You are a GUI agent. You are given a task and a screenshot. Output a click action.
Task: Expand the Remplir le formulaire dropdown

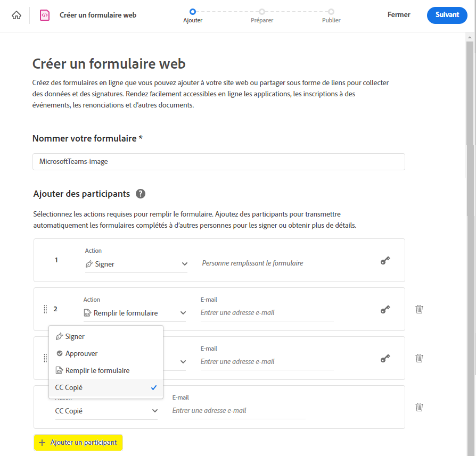(135, 313)
